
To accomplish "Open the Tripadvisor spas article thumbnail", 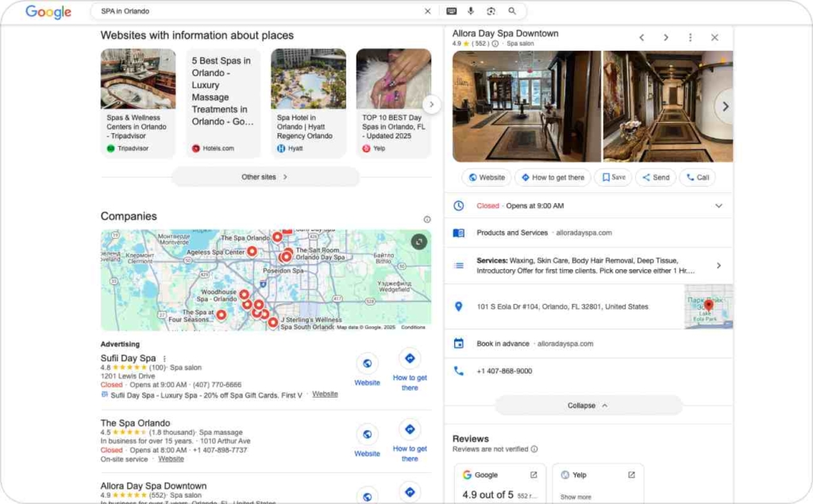I will point(138,77).
